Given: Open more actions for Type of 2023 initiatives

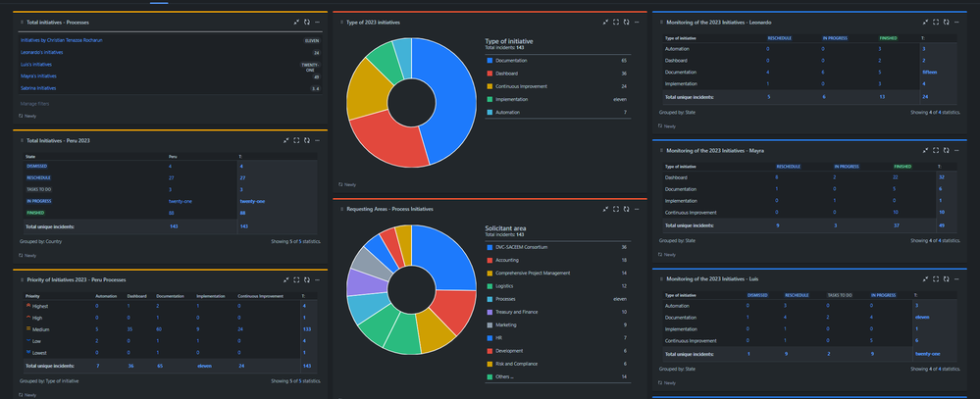Looking at the screenshot, I should pos(637,22).
